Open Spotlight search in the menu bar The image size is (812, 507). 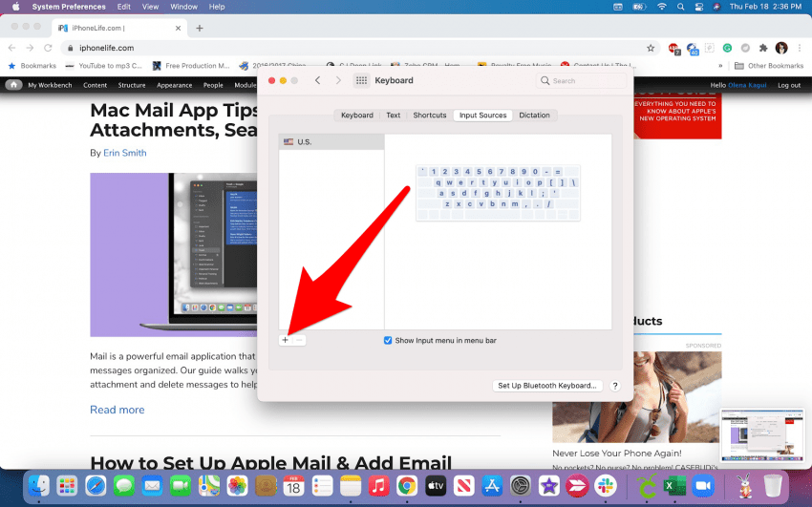coord(680,7)
